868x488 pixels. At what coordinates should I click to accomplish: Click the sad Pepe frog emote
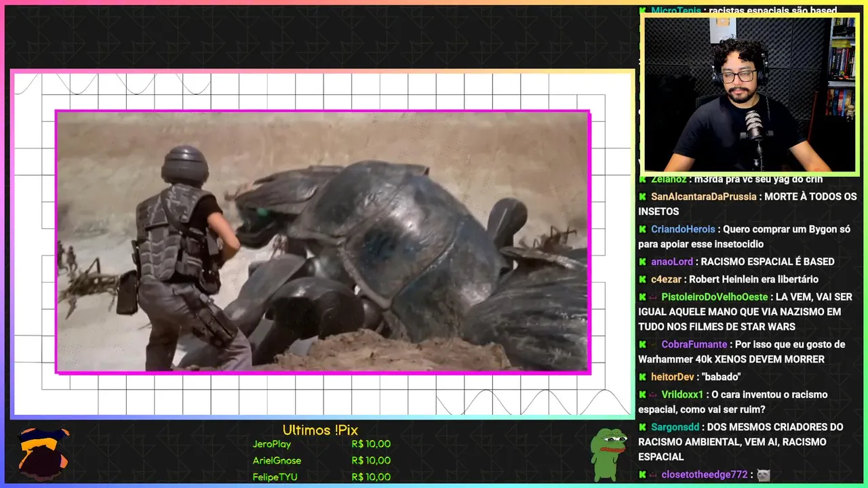tap(608, 454)
